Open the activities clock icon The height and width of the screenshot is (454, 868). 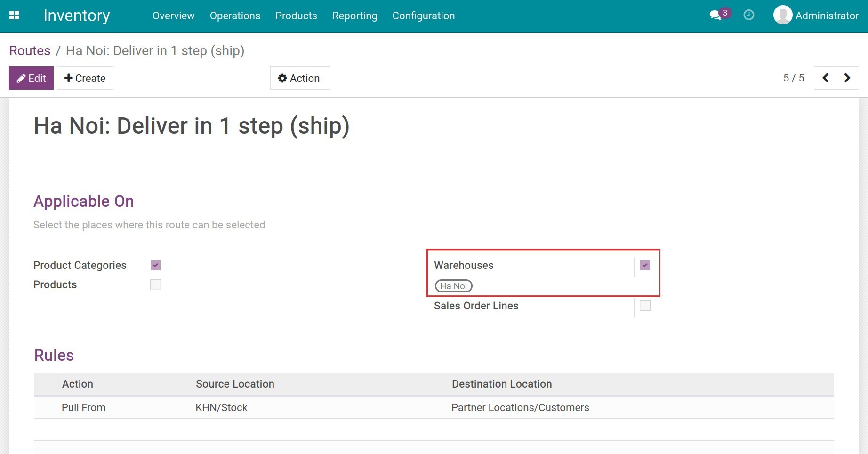coord(748,16)
